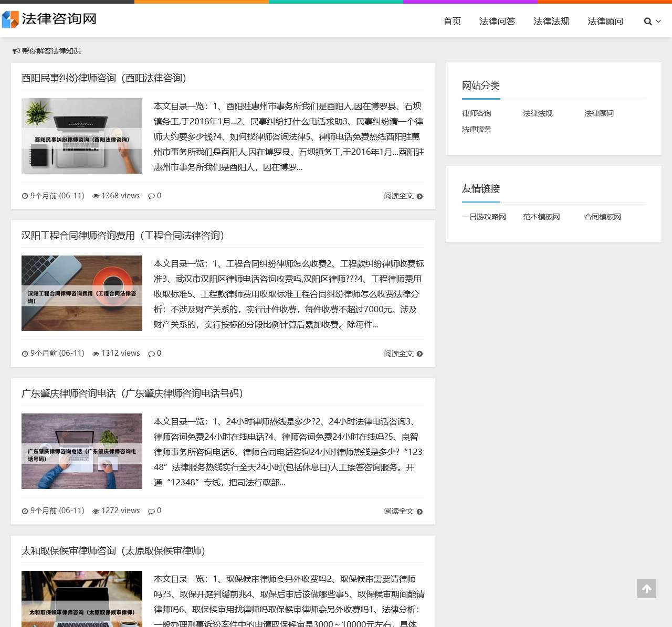Expand the dropdown chevron beside search
The width and height of the screenshot is (672, 627).
click(x=658, y=22)
